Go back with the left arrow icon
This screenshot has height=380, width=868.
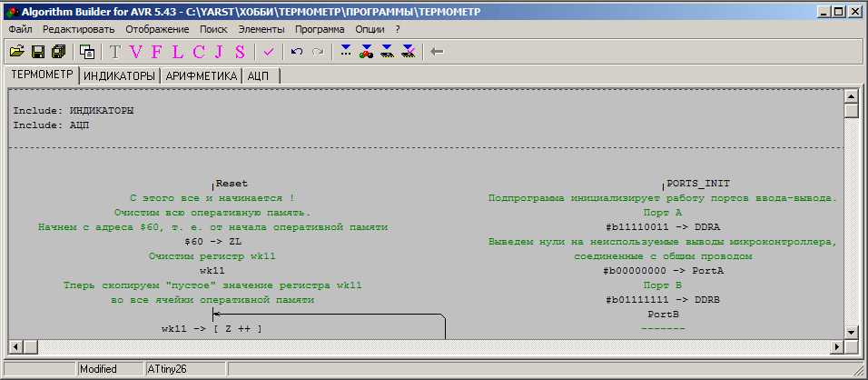(437, 52)
